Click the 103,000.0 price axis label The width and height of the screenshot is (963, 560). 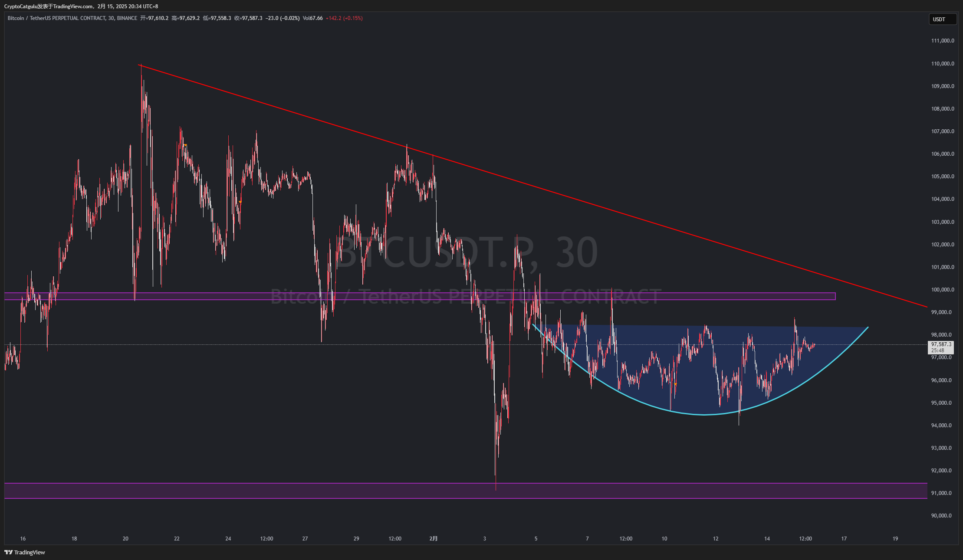943,222
